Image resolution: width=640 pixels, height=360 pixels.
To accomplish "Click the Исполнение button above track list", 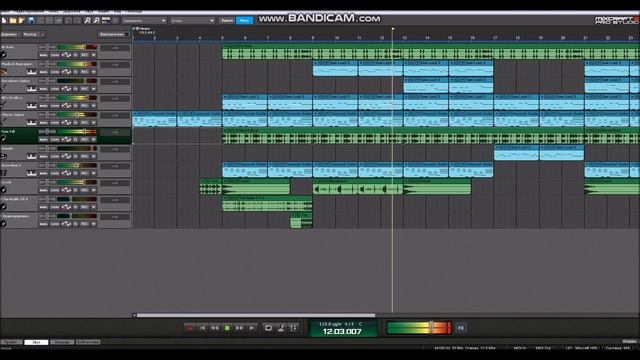I will click(x=113, y=35).
